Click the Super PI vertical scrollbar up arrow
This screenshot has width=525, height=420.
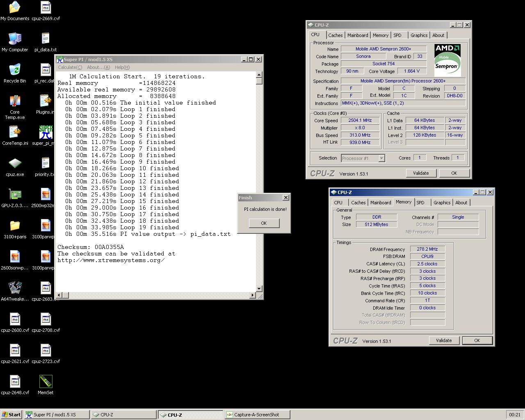click(x=259, y=75)
